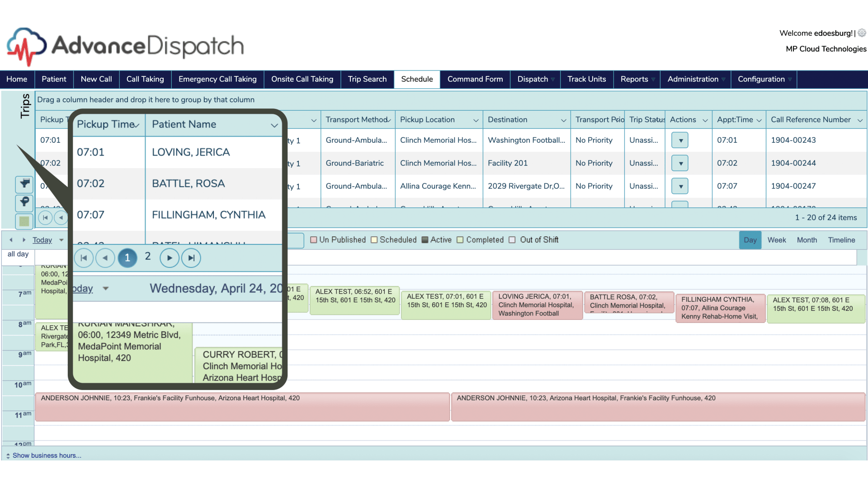Switch the scheduler to Week view
This screenshot has width=868, height=488.
click(776, 240)
